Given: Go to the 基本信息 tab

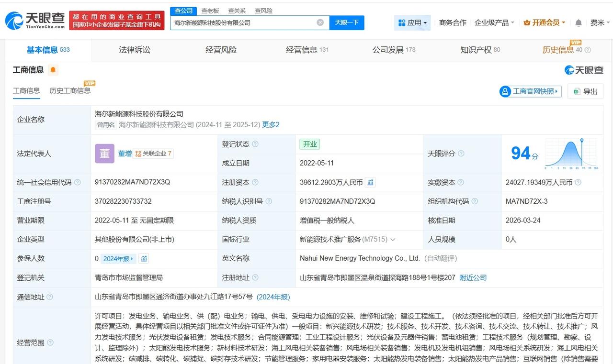Looking at the screenshot, I should point(48,50).
